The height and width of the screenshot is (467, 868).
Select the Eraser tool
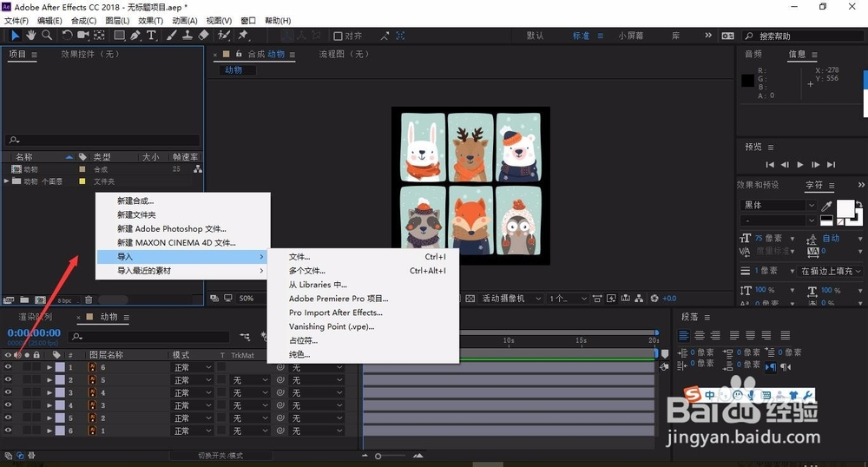(203, 36)
